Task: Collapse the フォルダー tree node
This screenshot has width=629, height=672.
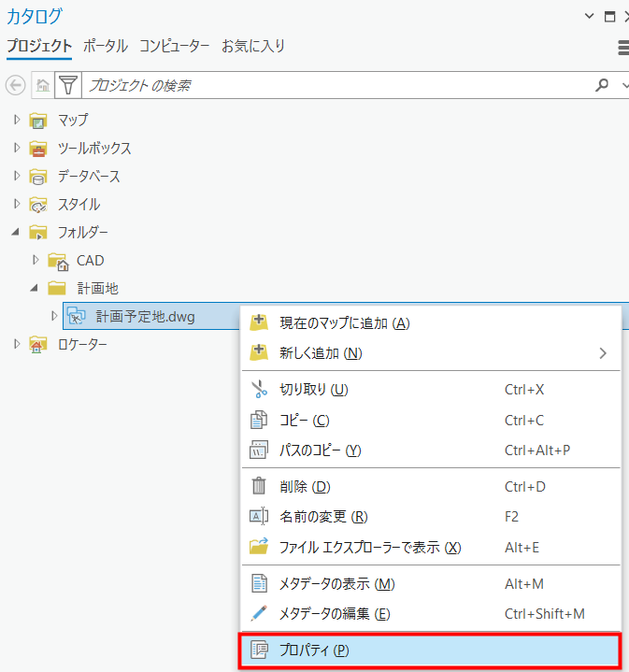Action: click(x=16, y=232)
